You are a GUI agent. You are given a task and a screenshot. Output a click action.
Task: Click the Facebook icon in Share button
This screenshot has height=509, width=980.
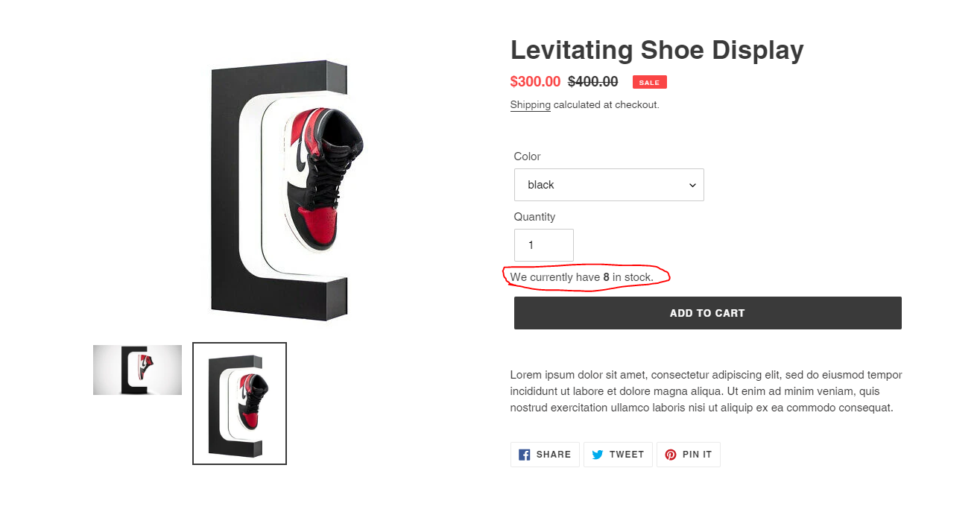525,455
